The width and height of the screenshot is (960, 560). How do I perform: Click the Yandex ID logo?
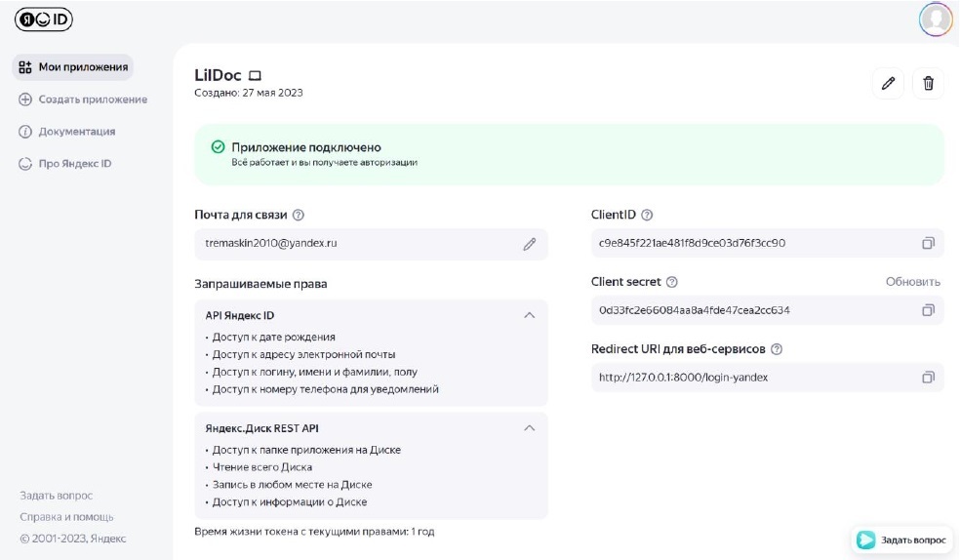(43, 20)
